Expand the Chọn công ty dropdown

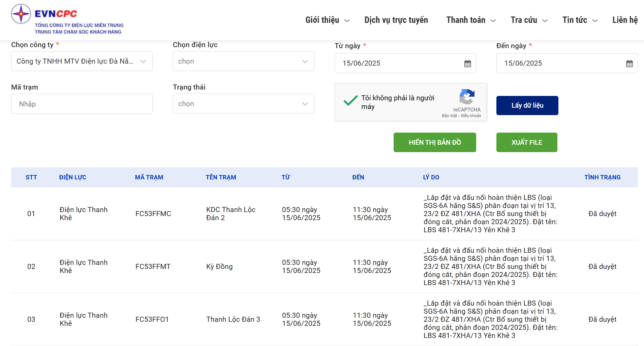point(82,61)
